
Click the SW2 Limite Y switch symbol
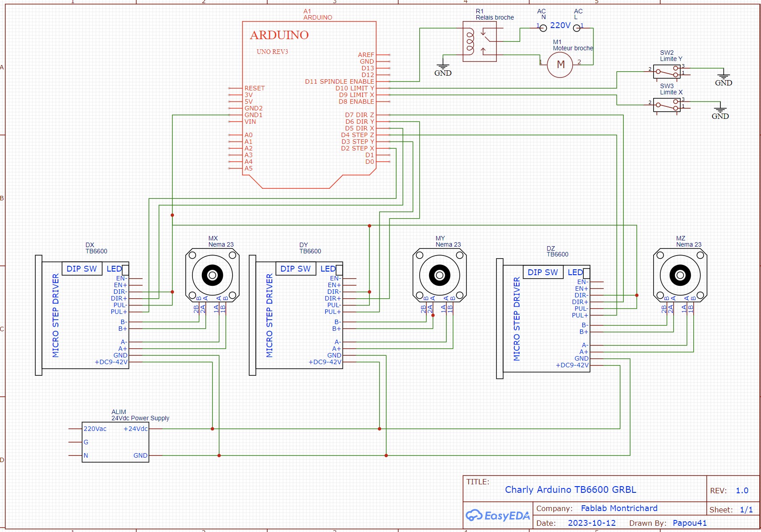coord(667,71)
